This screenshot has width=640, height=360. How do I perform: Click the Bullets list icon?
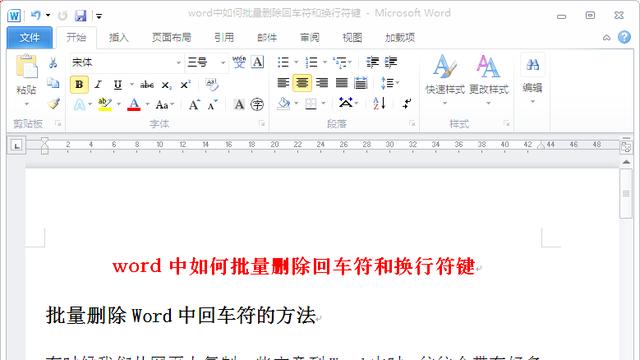pos(283,62)
